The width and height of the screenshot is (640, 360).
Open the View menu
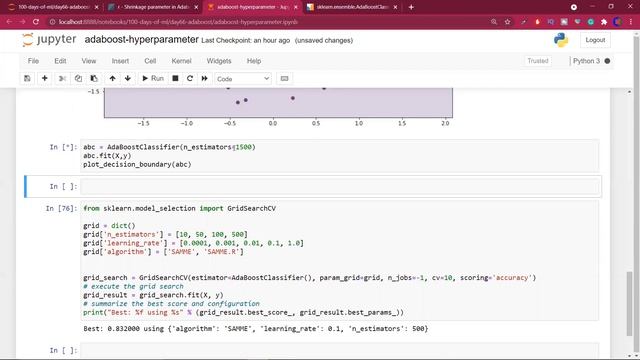[89, 61]
